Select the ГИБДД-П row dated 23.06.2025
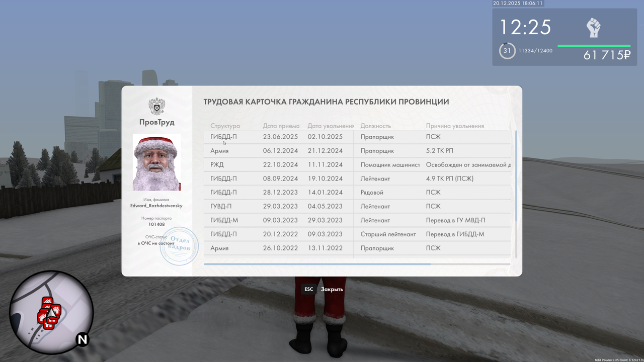644x362 pixels. 357,137
